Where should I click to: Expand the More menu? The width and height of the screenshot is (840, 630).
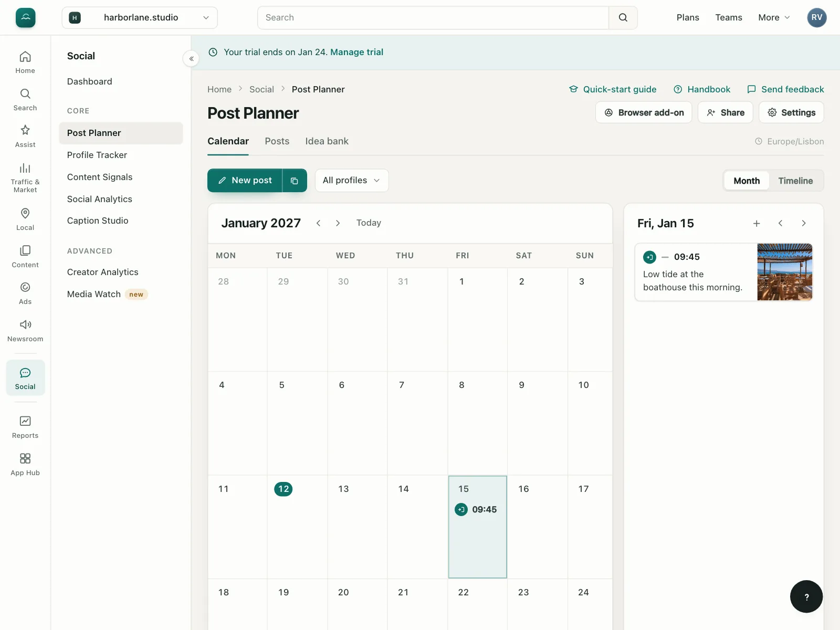tap(774, 17)
